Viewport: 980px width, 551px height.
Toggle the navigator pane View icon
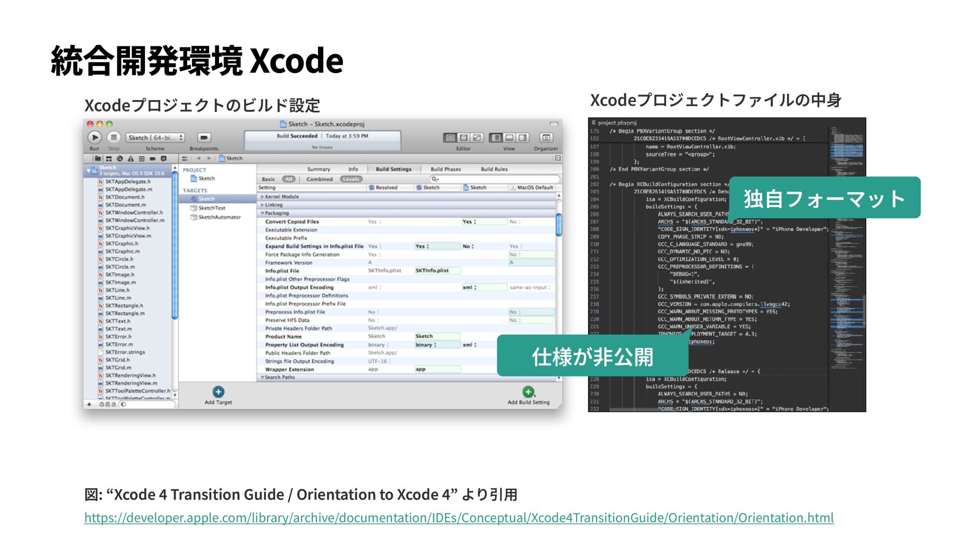click(496, 138)
